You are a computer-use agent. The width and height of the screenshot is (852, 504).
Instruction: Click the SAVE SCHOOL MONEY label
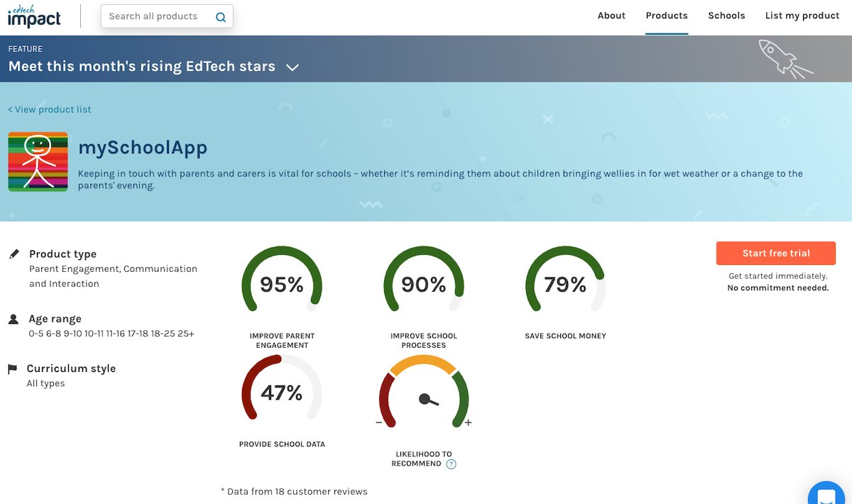tap(565, 336)
